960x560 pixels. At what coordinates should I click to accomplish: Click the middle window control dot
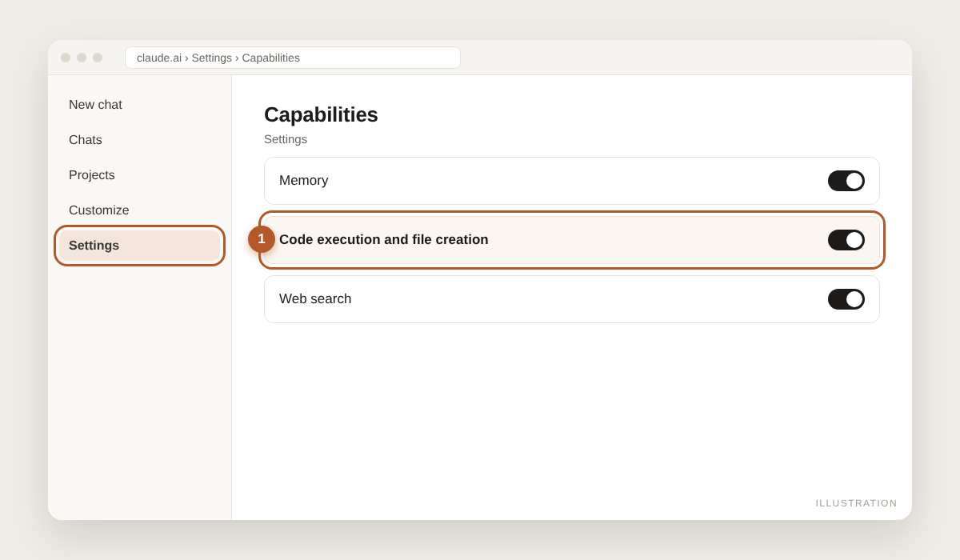[82, 58]
